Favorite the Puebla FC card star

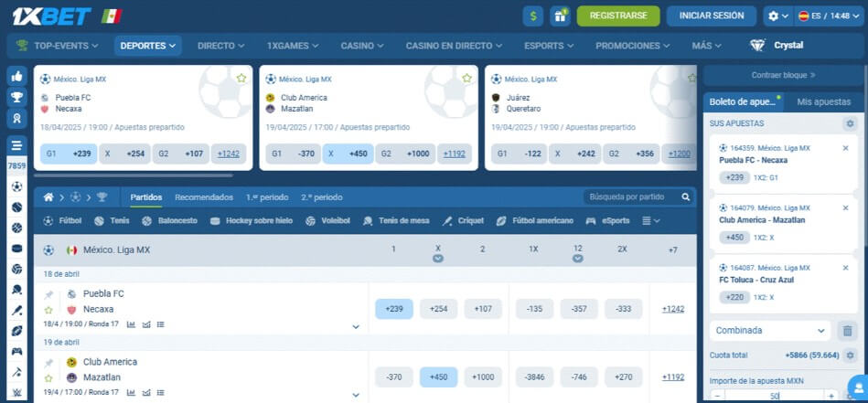(x=241, y=79)
